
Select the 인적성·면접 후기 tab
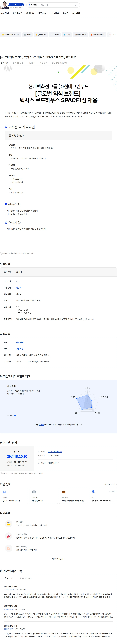tap(26, 578)
